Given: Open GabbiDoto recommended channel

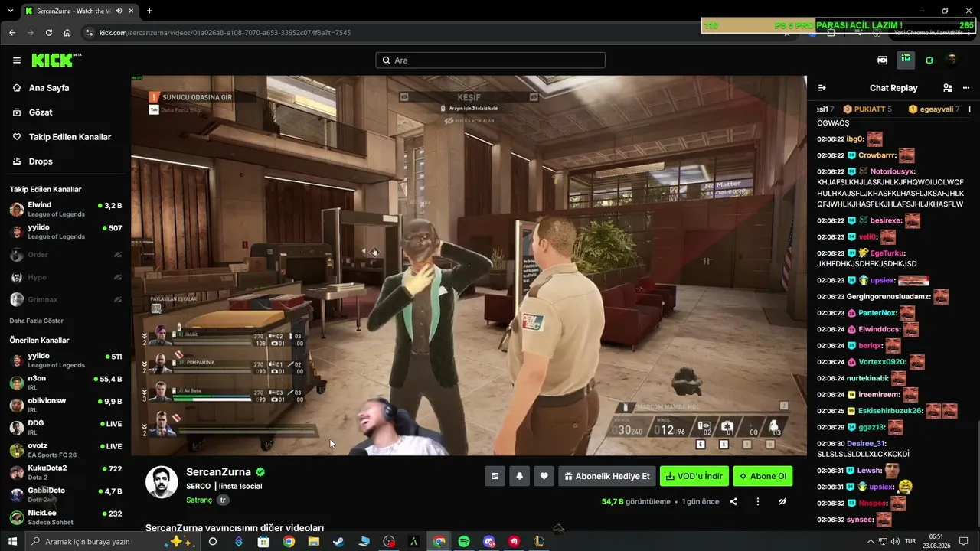Looking at the screenshot, I should pyautogui.click(x=66, y=494).
